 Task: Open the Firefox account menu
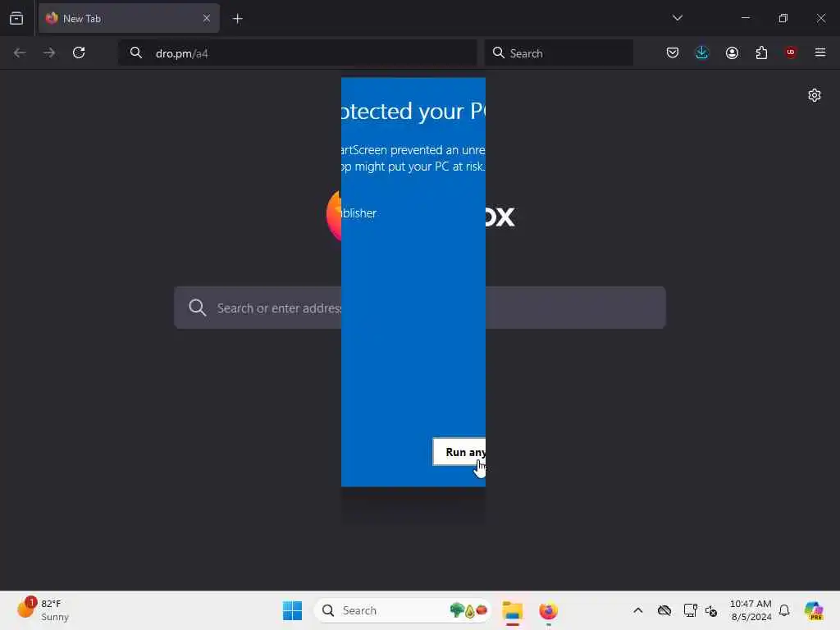pyautogui.click(x=732, y=52)
